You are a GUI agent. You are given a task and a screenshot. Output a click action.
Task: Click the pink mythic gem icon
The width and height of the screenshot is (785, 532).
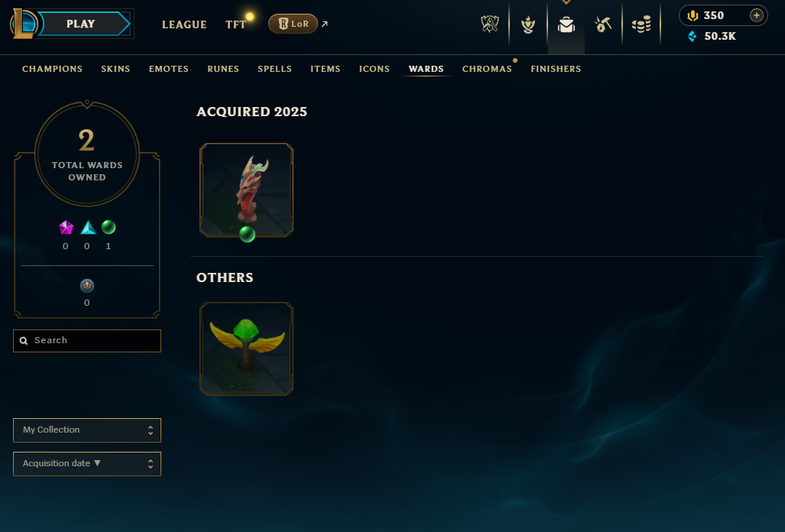66,227
